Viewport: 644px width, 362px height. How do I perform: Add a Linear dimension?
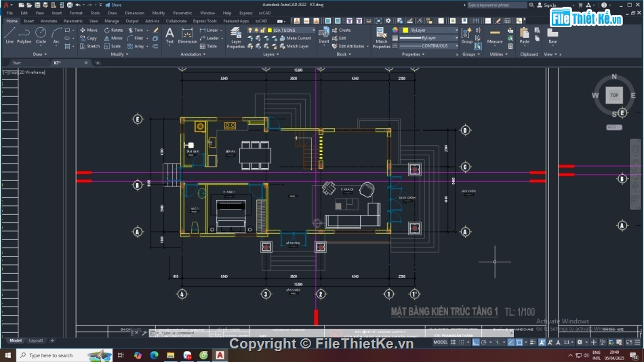tap(209, 30)
